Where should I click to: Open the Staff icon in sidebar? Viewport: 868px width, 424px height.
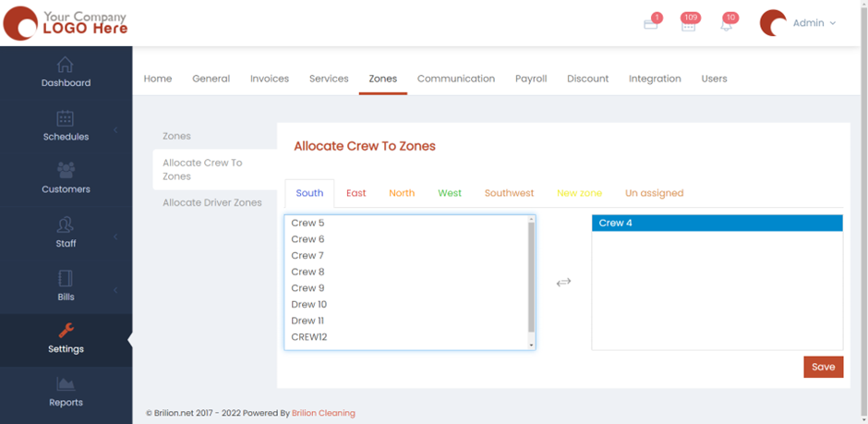[65, 225]
